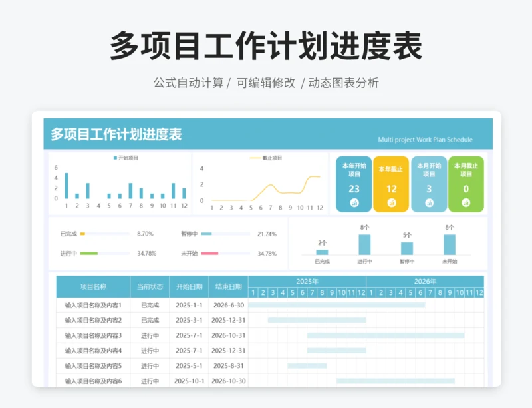Select cell 输入项目名称及内容3

(x=93, y=335)
